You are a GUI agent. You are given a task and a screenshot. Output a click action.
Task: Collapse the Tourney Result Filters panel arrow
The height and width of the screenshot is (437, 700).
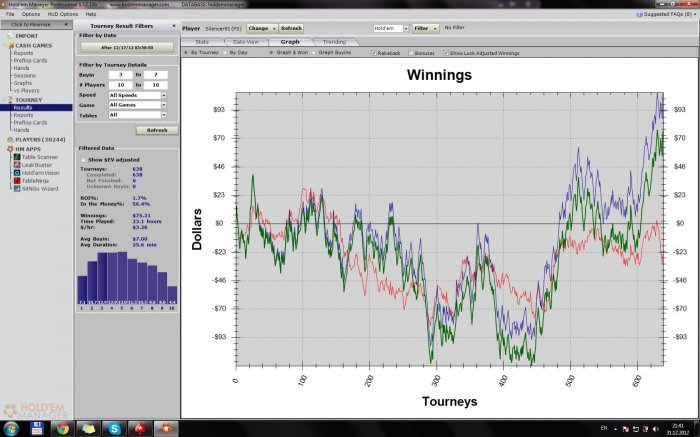[174, 26]
